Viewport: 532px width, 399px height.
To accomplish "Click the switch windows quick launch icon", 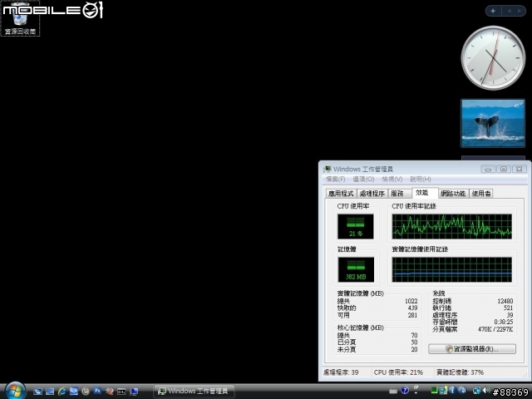I will click(x=50, y=392).
